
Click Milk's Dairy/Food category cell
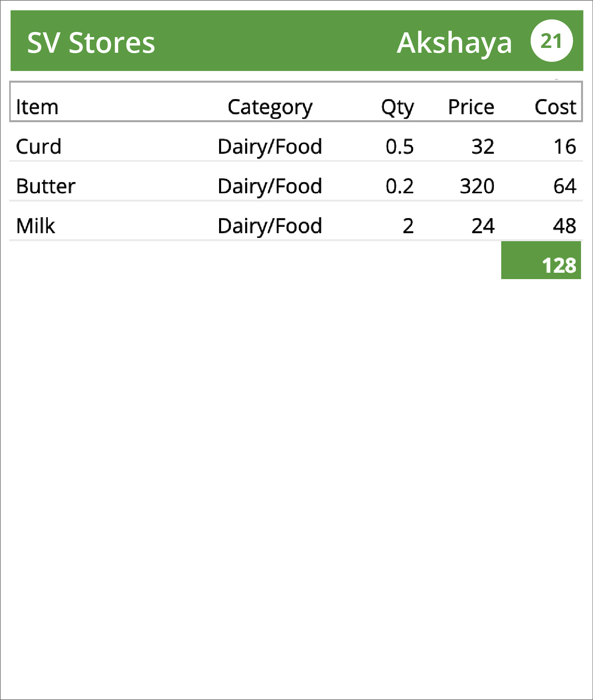tap(270, 226)
